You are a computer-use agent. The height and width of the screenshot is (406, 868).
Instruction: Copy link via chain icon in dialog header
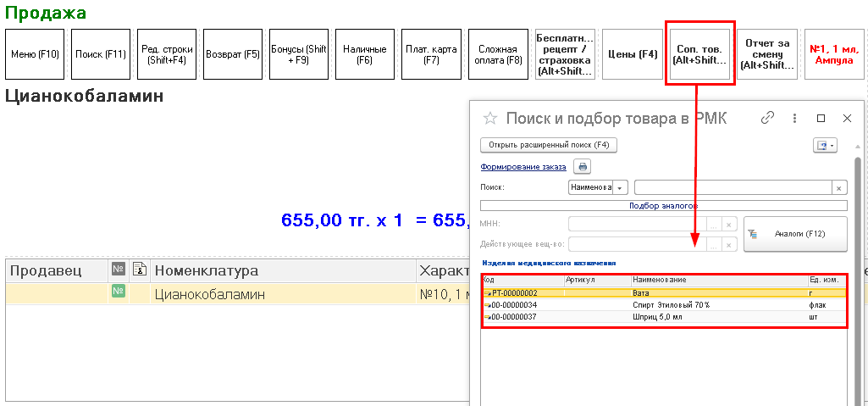click(768, 119)
